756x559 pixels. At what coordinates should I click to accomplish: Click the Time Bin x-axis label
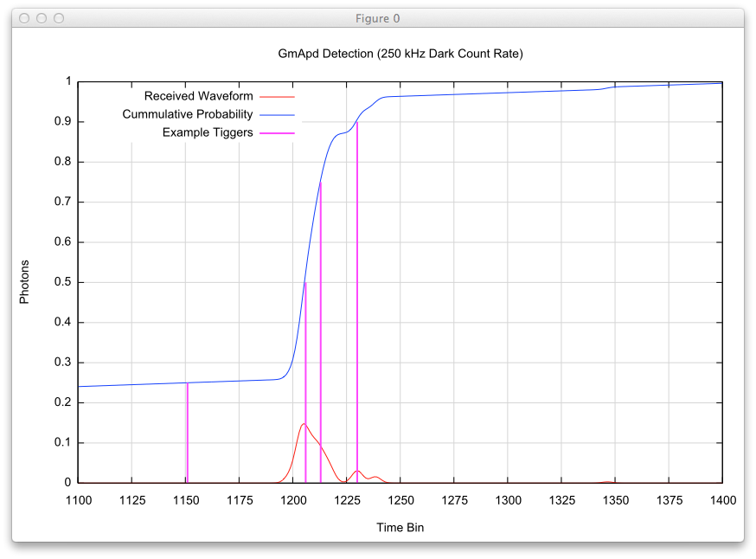tap(400, 527)
